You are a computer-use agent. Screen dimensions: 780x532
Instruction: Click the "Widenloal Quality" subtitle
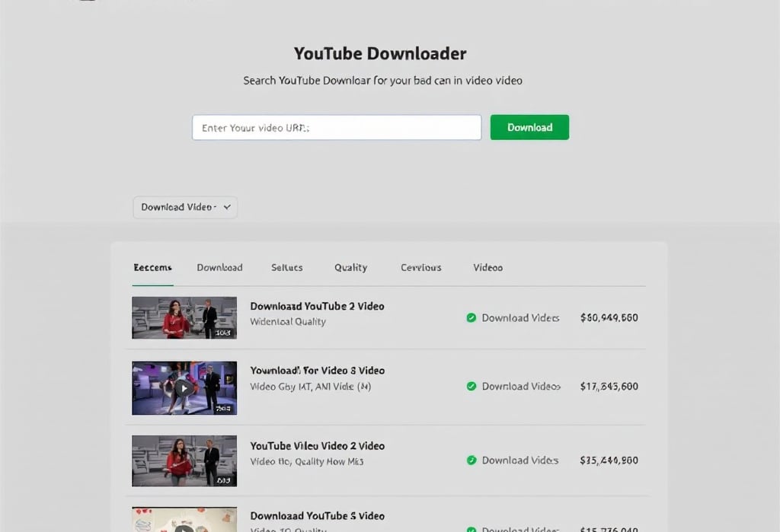click(x=287, y=322)
